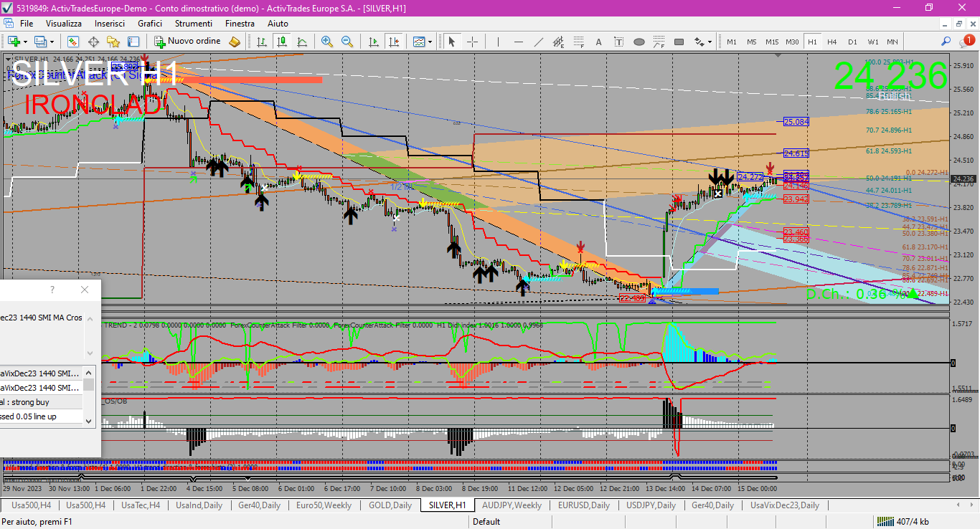Select the crosshair tool
Screen dimensions: 980x529
tap(472, 42)
